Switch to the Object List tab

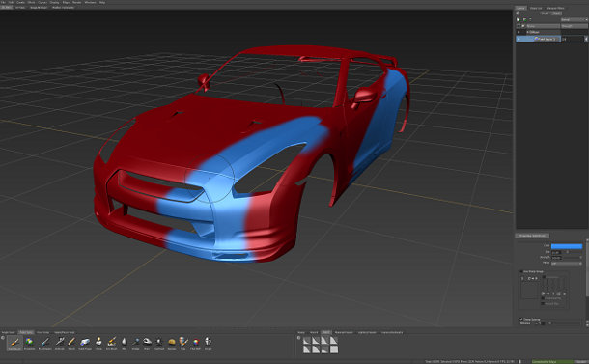(x=536, y=8)
